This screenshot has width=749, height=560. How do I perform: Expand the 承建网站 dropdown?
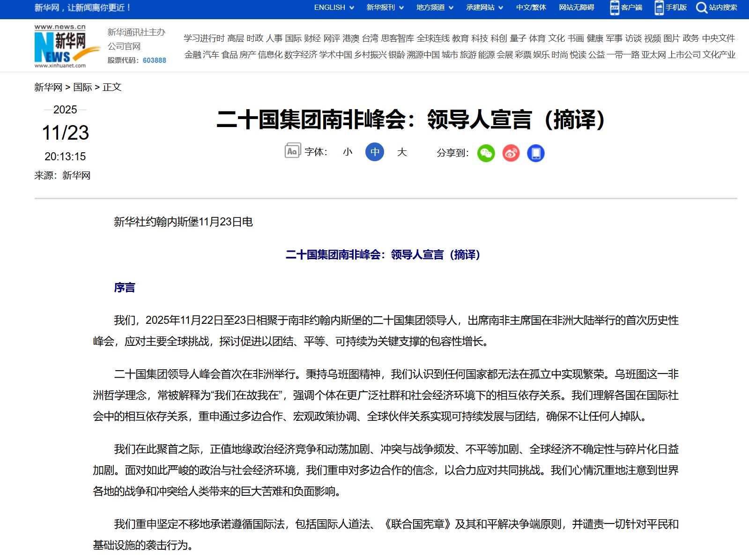coord(484,7)
